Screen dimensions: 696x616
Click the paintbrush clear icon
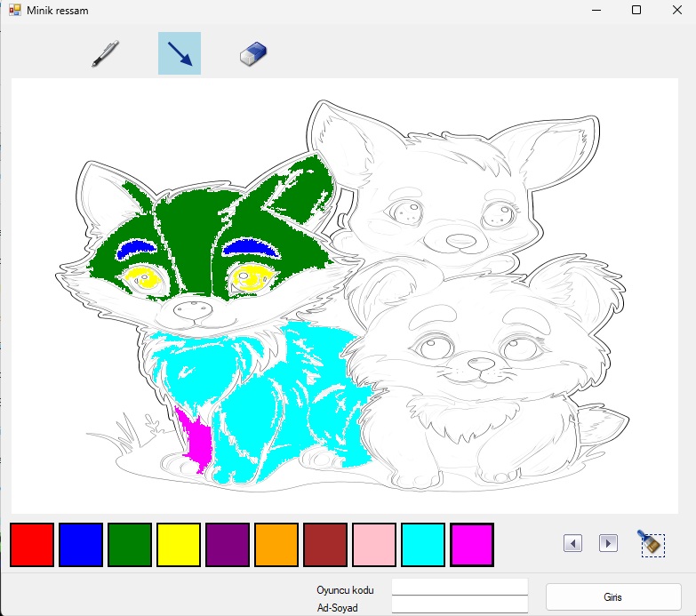click(x=652, y=543)
